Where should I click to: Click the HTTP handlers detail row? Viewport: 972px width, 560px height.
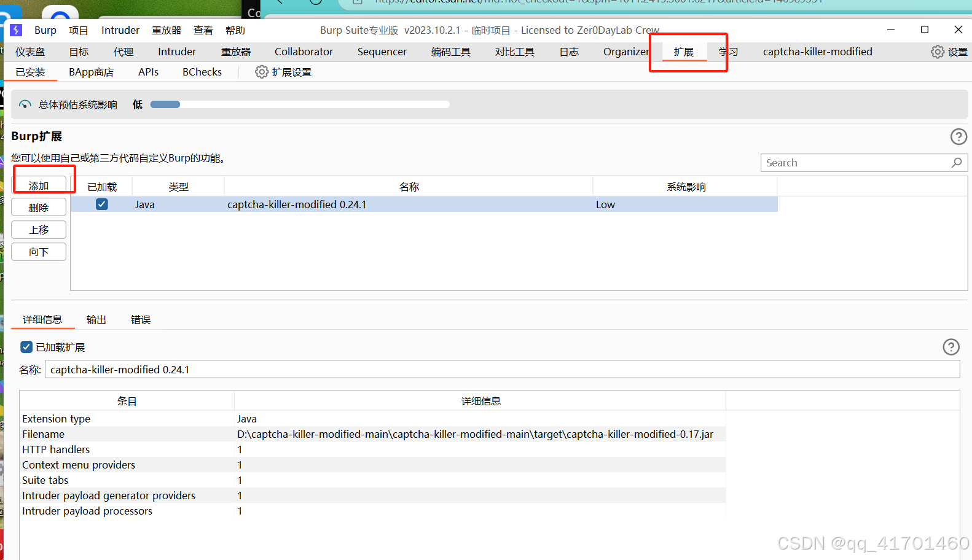(373, 449)
